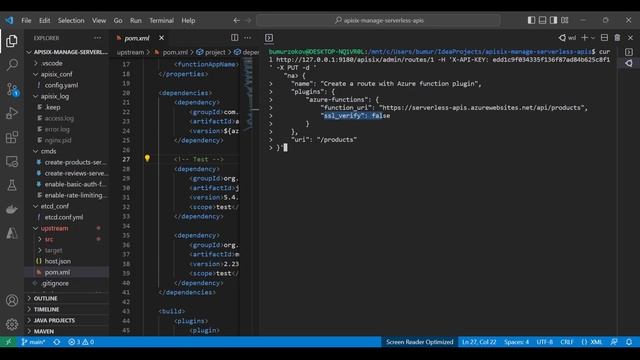This screenshot has width=640, height=360.
Task: Open etcd.conf.yml file
Action: click(x=67, y=217)
